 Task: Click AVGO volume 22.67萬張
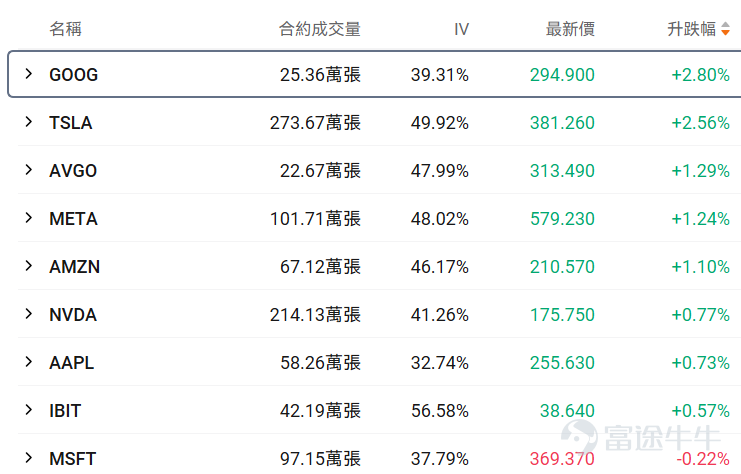coord(320,171)
